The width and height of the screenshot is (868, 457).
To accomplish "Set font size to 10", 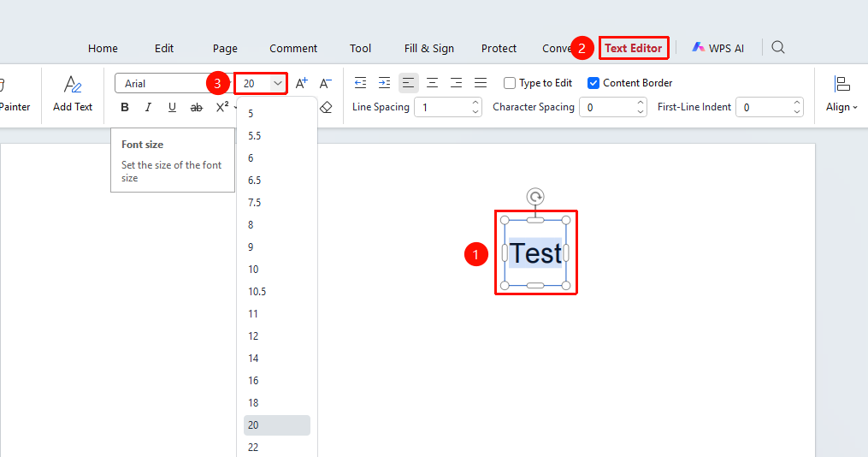I will [277, 270].
